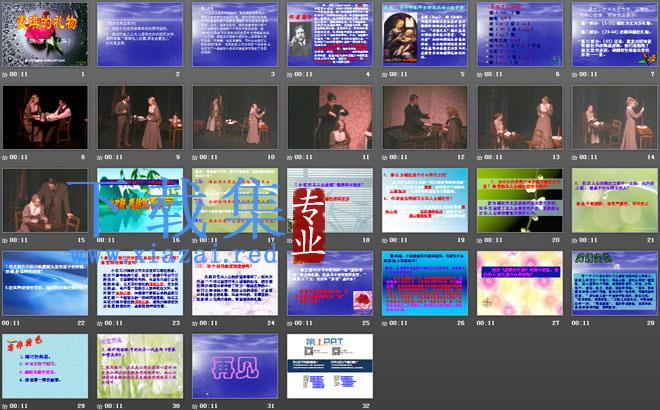This screenshot has height=410, width=660.
Task: Click the transition star icon under slide 7
Action: tap(575, 75)
